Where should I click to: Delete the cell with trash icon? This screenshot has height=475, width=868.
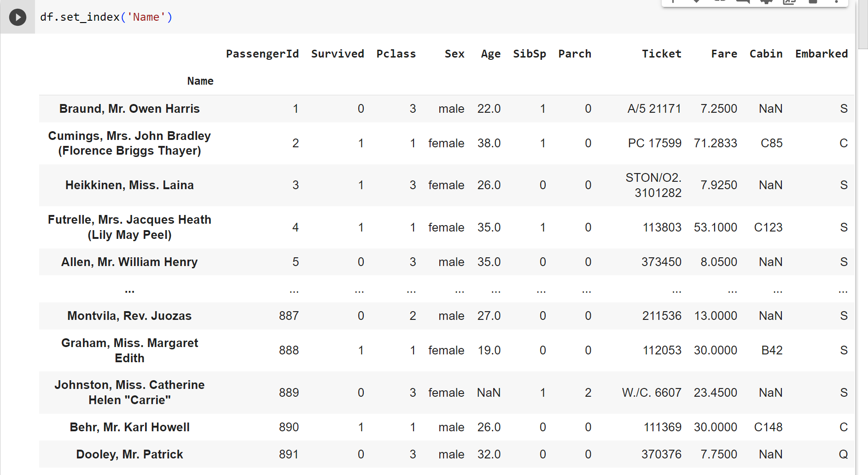(813, 1)
